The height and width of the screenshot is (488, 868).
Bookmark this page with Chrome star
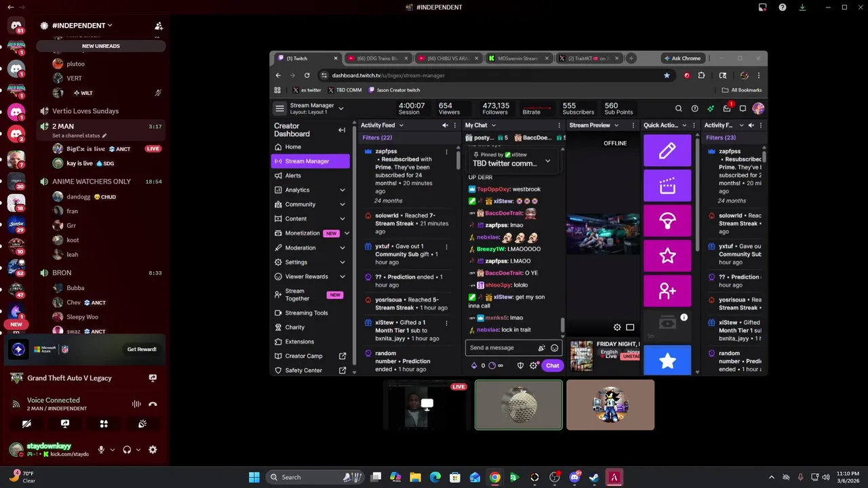(667, 75)
